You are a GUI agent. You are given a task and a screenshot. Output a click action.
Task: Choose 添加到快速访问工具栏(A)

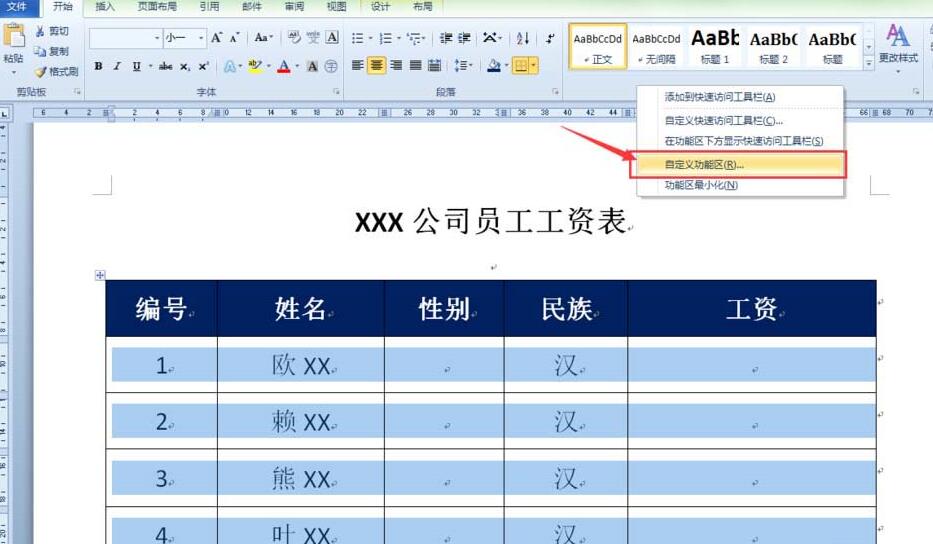pos(740,97)
